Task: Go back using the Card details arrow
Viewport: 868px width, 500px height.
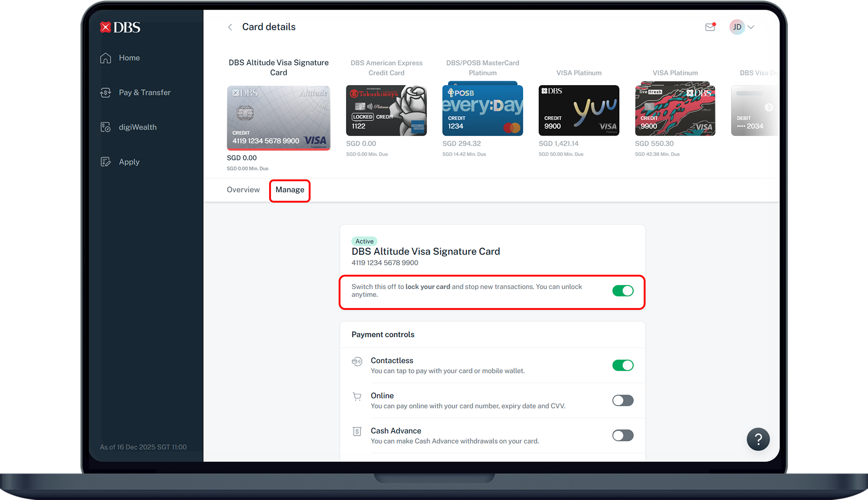Action: pyautogui.click(x=230, y=27)
